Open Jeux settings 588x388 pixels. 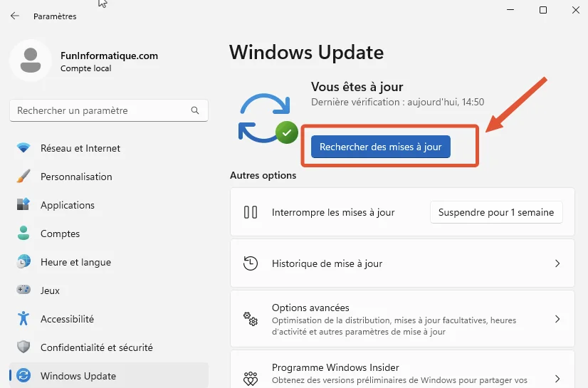click(x=109, y=290)
